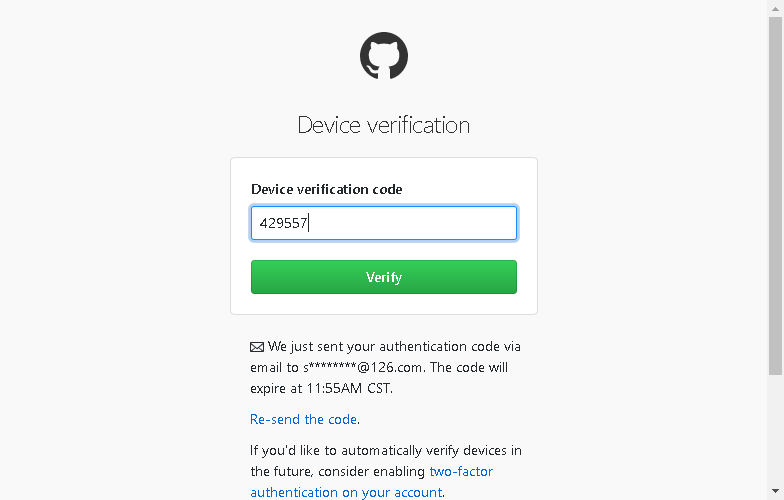Click the Device verification page heading
This screenshot has height=500, width=784.
384,125
